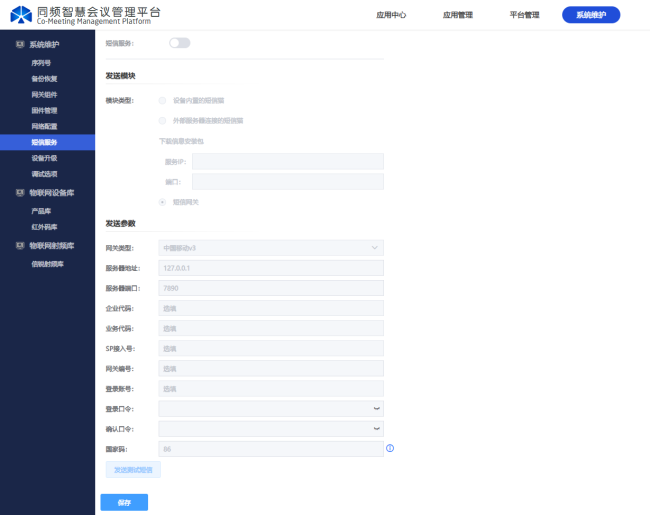Image resolution: width=651 pixels, height=515 pixels.
Task: Switch to the 平台管理 top tab
Action: [524, 15]
